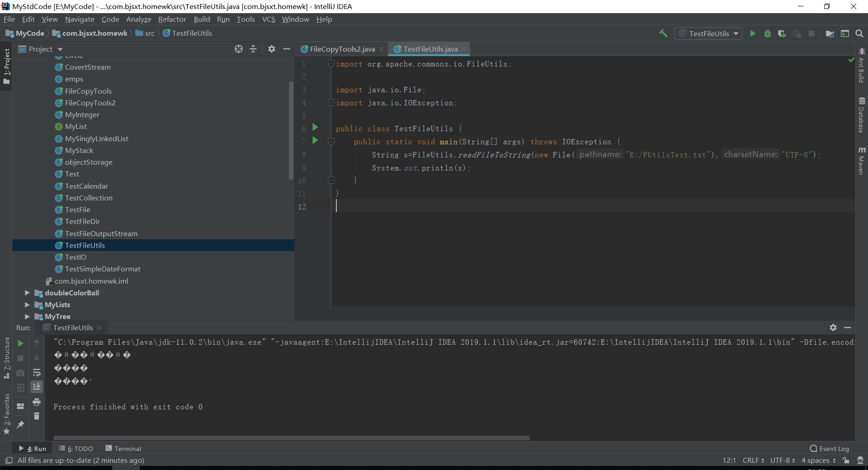Viewport: 868px width, 470px height.
Task: Collapse all nodes in Project panel
Action: pyautogui.click(x=253, y=49)
